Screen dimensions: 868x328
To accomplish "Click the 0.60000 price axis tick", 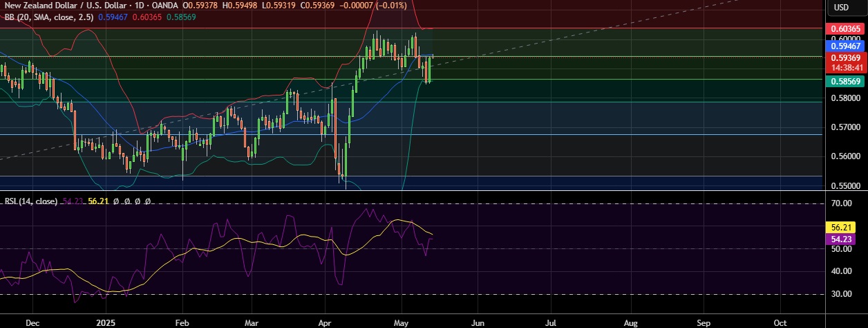I will pos(845,39).
